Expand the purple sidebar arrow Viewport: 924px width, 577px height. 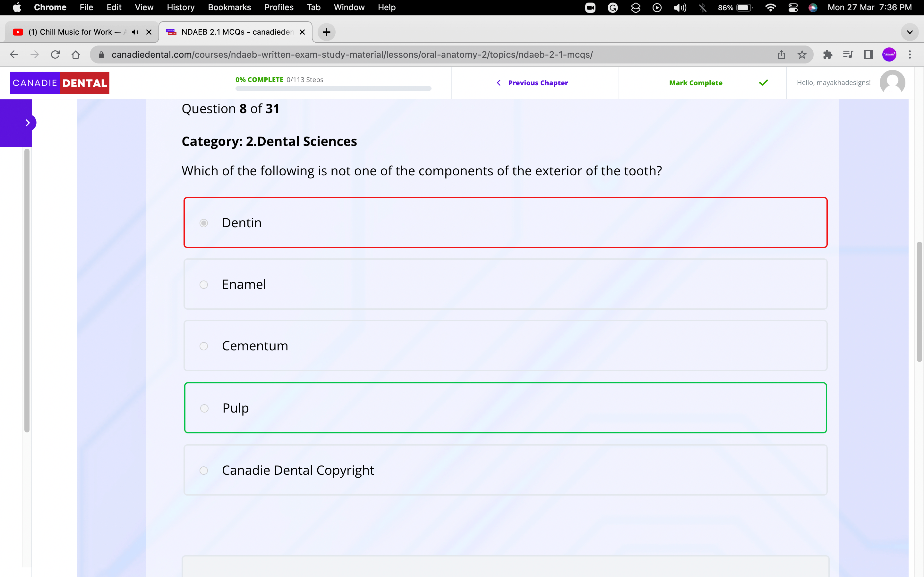point(28,122)
